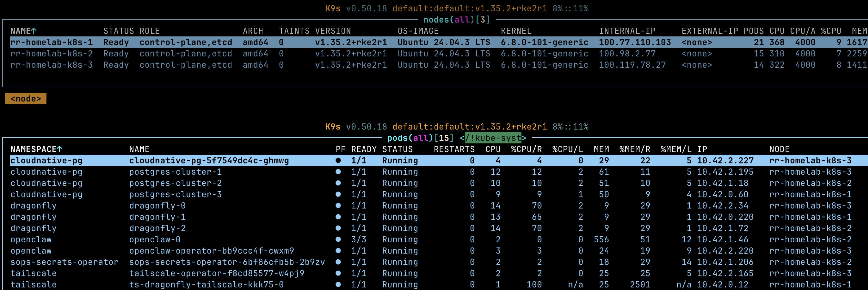
Task: Select node row rr-homelab-k8s-3
Action: click(x=439, y=65)
